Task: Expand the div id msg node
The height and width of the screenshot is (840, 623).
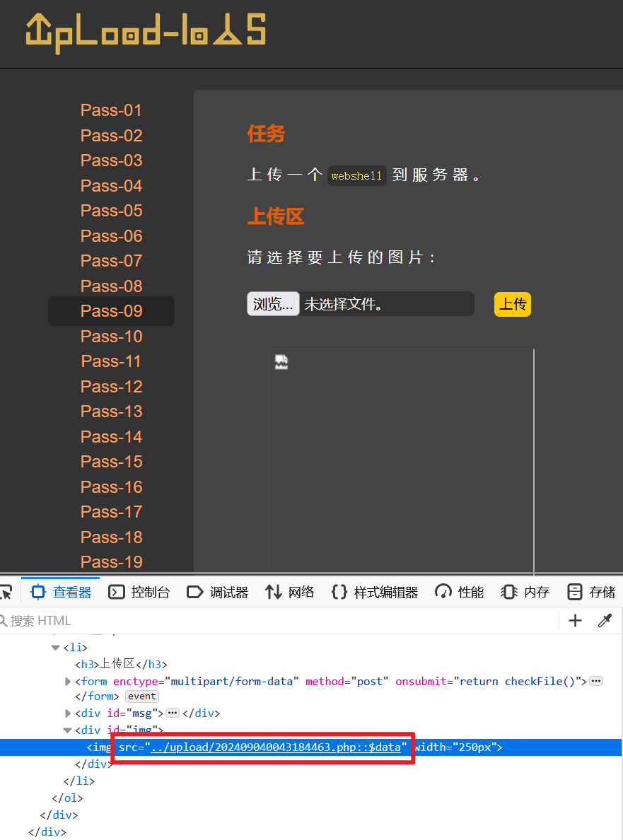Action: pos(67,713)
